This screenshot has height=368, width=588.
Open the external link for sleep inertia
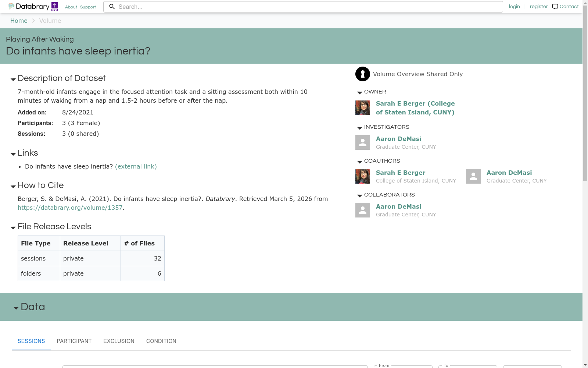(x=136, y=166)
